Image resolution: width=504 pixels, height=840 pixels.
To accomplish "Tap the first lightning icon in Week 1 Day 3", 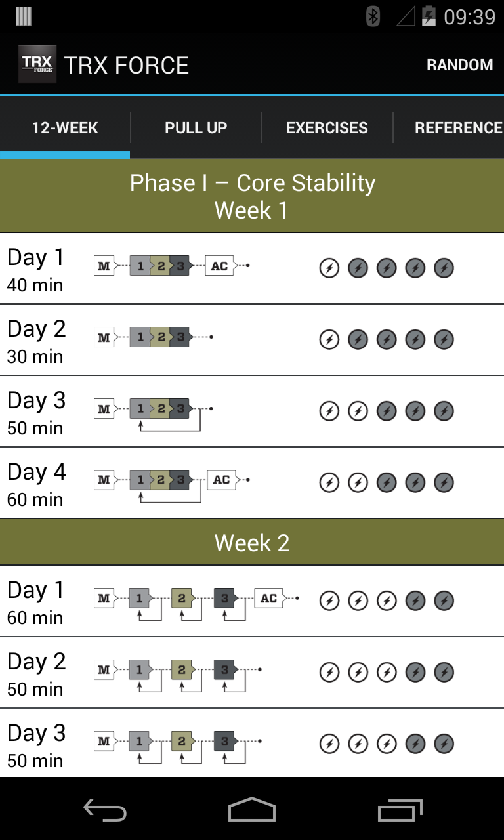I will click(x=329, y=411).
